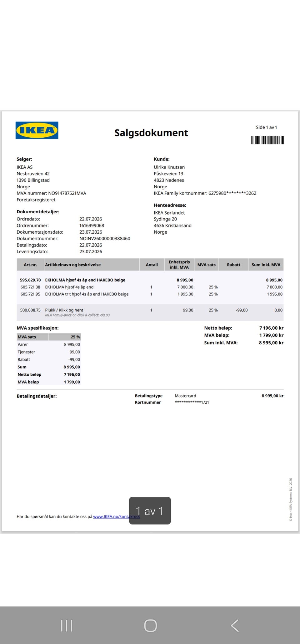
Task: Click Sum inkl. MVA column header
Action: click(x=266, y=265)
